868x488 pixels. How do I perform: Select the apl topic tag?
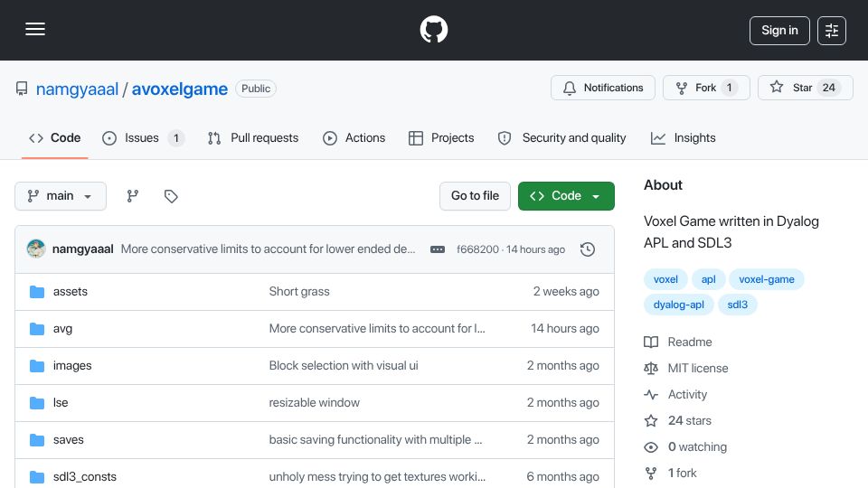click(x=709, y=279)
